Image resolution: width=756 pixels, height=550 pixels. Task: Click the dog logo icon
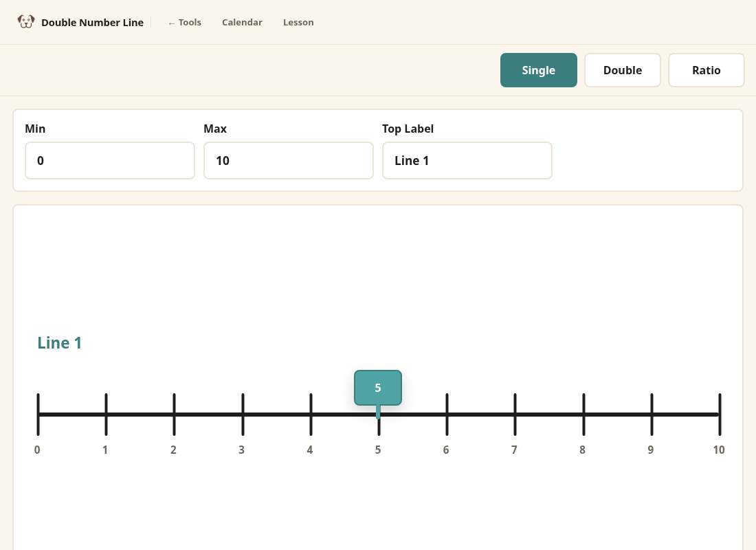tap(26, 22)
